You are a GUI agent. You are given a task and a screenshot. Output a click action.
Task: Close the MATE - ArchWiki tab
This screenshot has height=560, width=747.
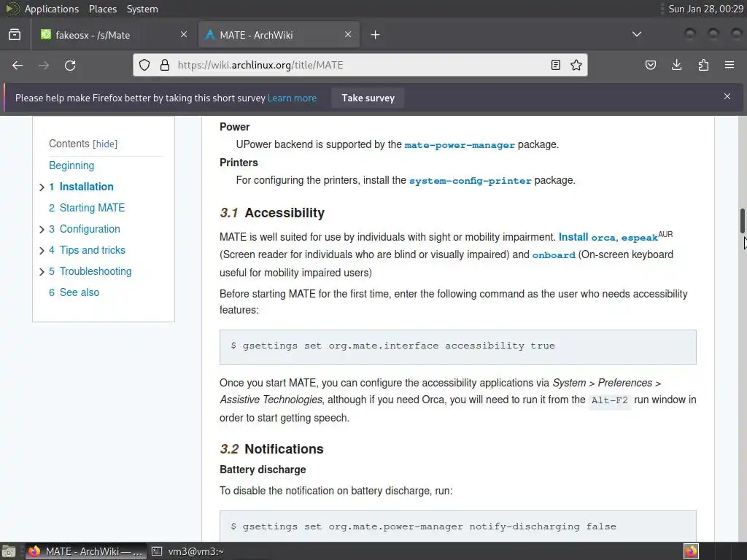pos(348,35)
